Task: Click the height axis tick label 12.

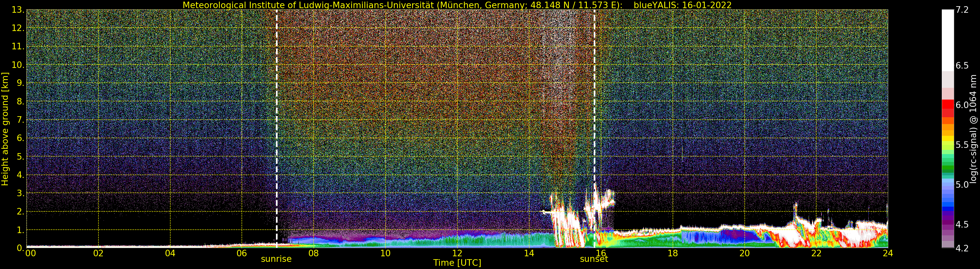Action: [x=18, y=28]
